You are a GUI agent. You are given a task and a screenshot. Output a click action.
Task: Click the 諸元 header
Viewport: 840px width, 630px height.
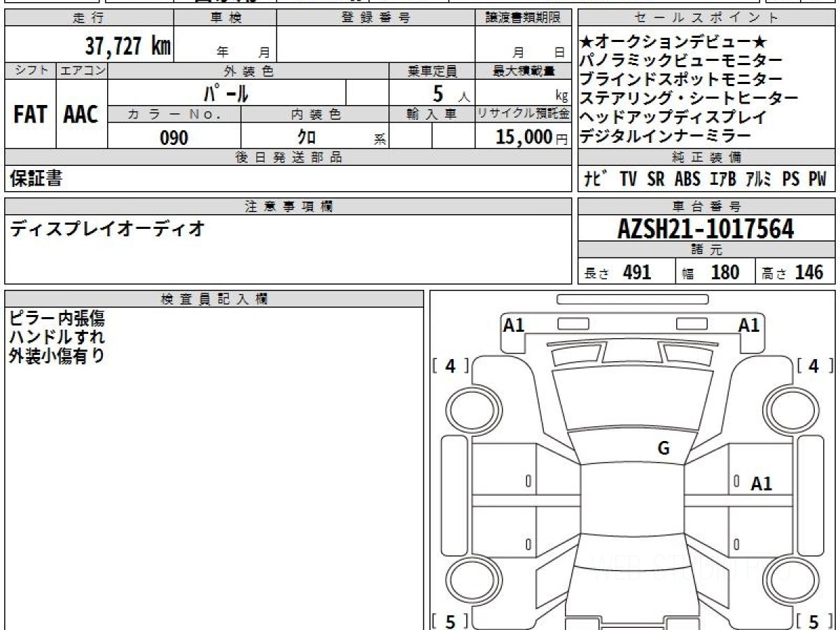707,250
